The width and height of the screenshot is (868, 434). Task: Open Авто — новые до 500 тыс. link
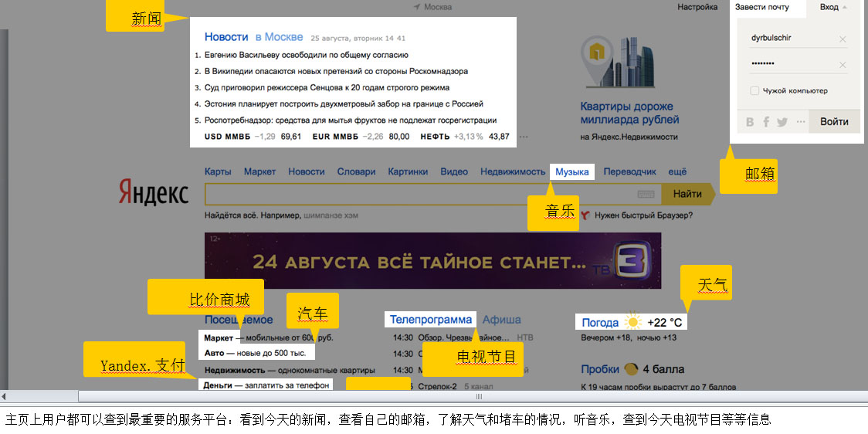click(255, 353)
